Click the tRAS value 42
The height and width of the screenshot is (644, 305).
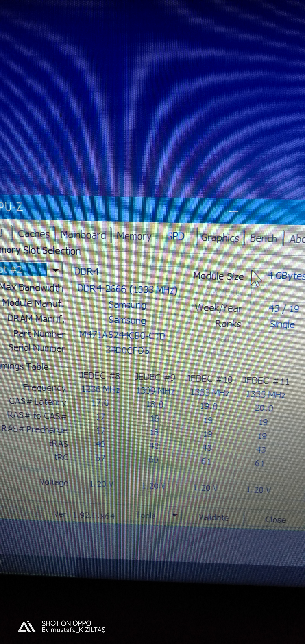(x=154, y=446)
